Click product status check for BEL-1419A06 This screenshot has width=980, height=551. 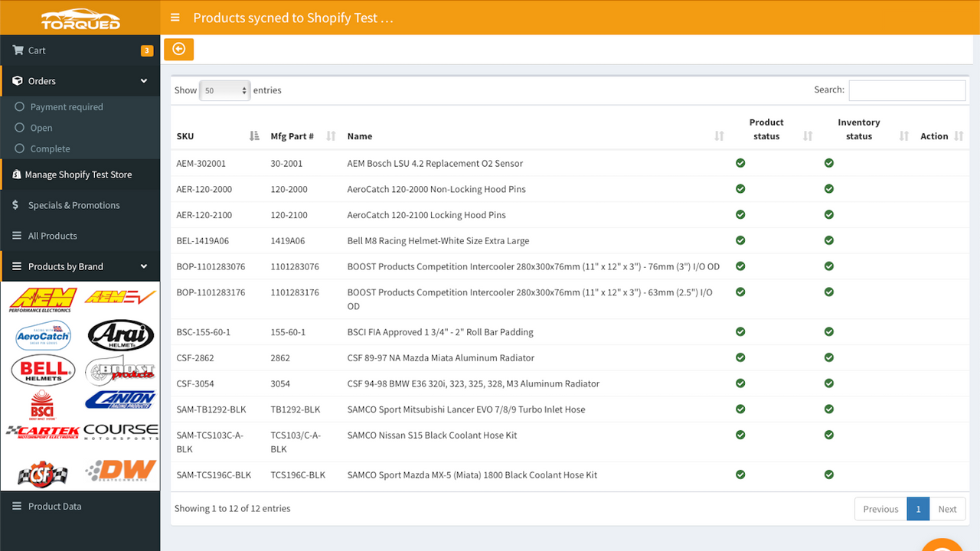pyautogui.click(x=740, y=240)
